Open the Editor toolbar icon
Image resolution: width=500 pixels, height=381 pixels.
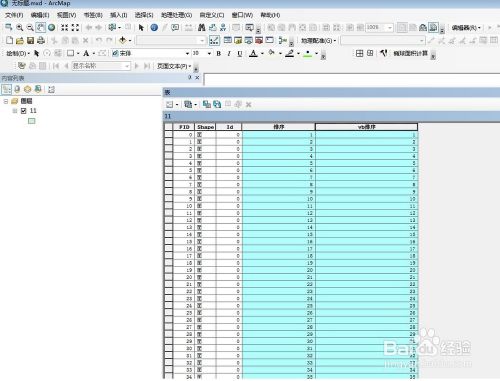(214, 41)
